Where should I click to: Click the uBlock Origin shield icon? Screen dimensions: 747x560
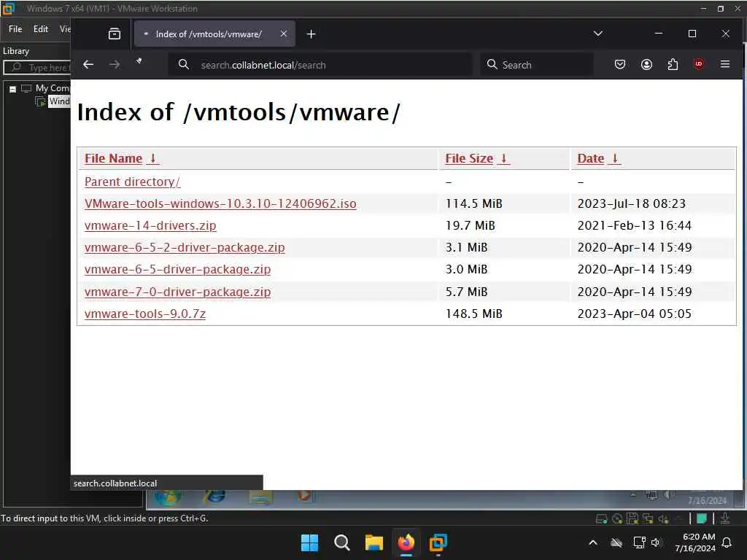point(699,64)
